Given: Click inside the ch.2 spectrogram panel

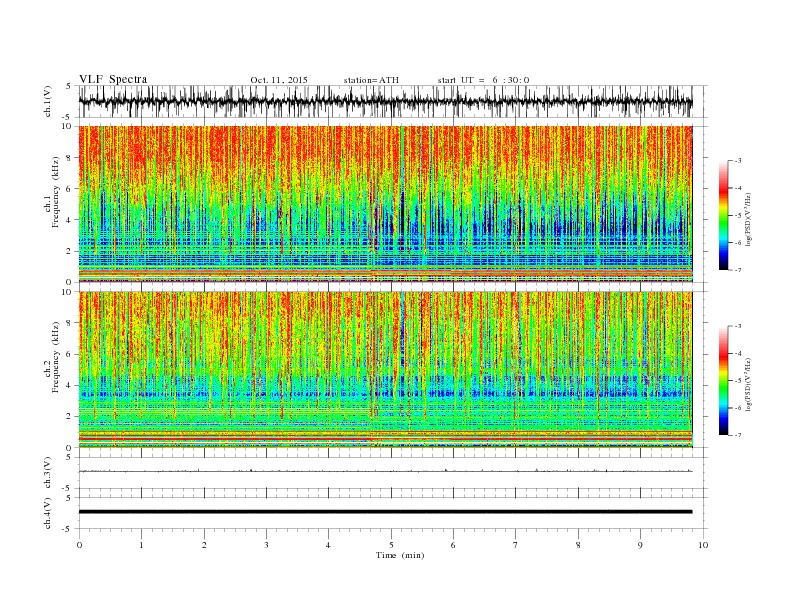Looking at the screenshot, I should (x=385, y=369).
